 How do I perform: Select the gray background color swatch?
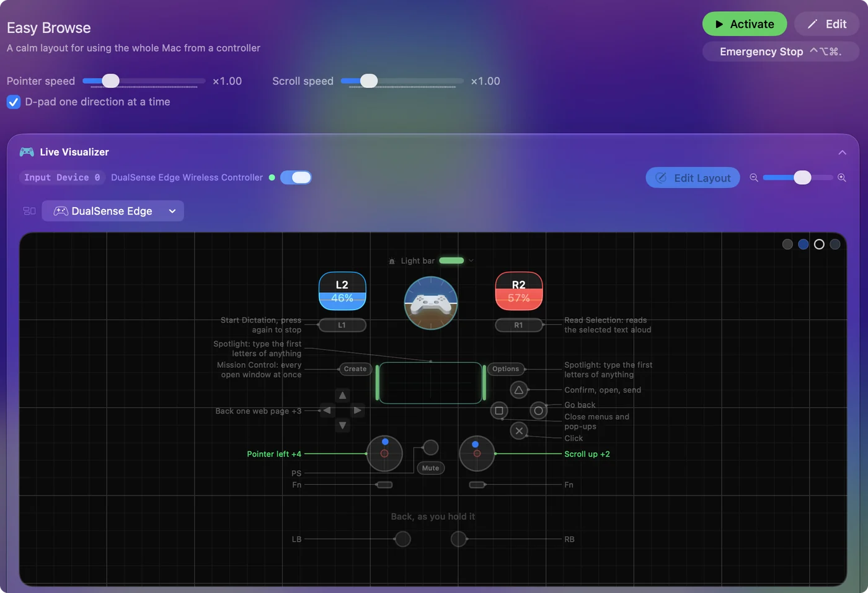point(787,244)
